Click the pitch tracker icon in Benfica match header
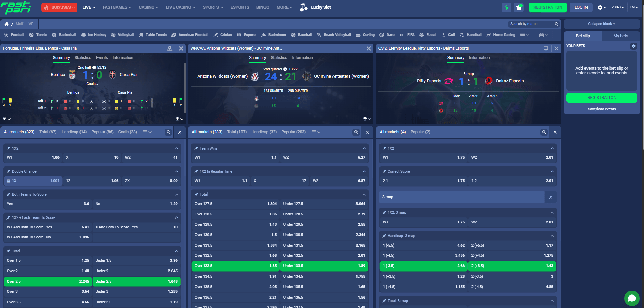644x308 pixels. [170, 48]
